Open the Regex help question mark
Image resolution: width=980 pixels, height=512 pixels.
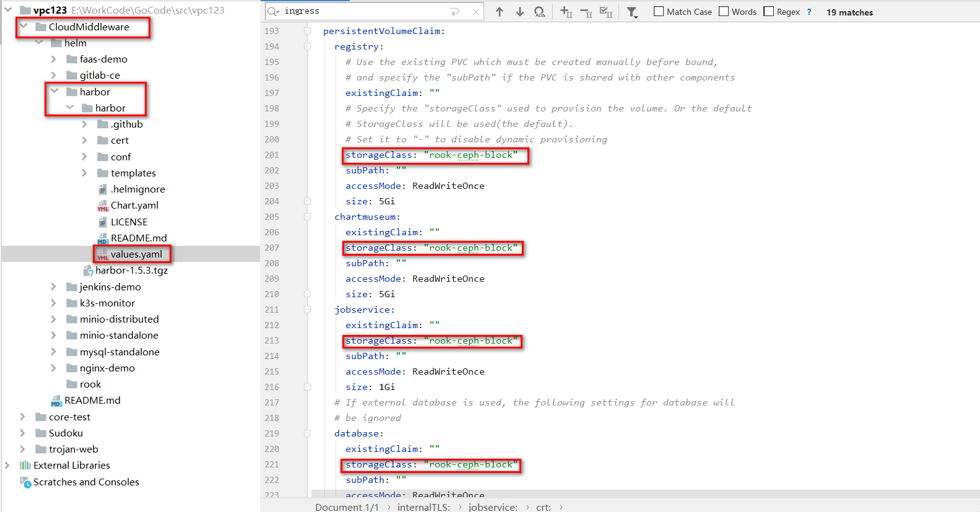(809, 12)
